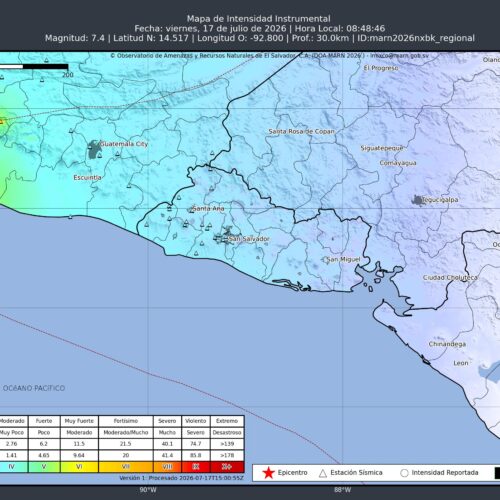Click the "Guatemala City" map label
This screenshot has width=500, height=500.
pyautogui.click(x=124, y=144)
